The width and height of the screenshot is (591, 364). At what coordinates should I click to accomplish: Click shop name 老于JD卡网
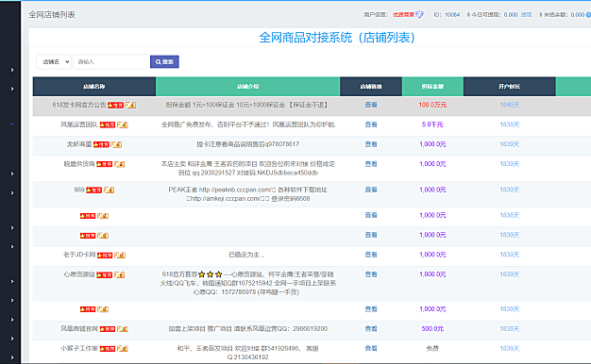coord(79,255)
